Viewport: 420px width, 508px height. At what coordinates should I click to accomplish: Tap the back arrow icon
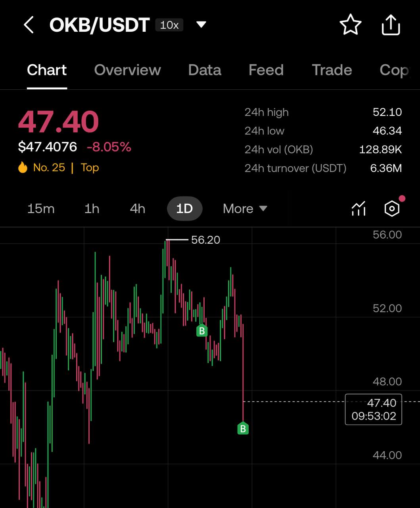point(29,25)
